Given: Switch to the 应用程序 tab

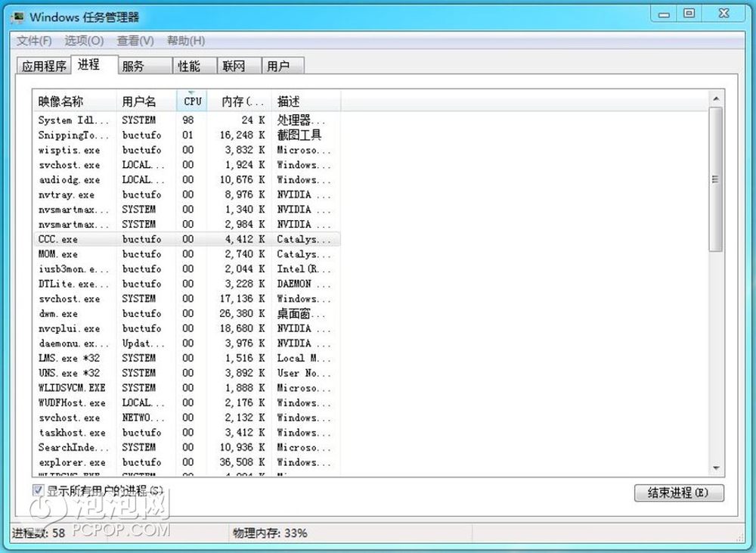Looking at the screenshot, I should (x=44, y=66).
